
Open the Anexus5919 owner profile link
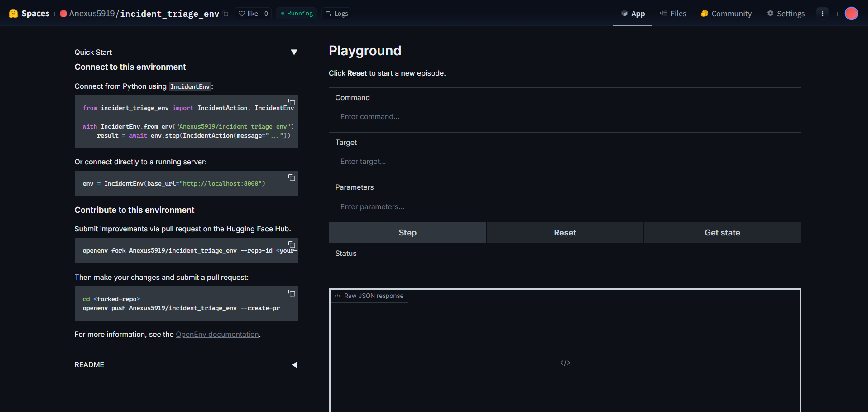click(x=92, y=14)
